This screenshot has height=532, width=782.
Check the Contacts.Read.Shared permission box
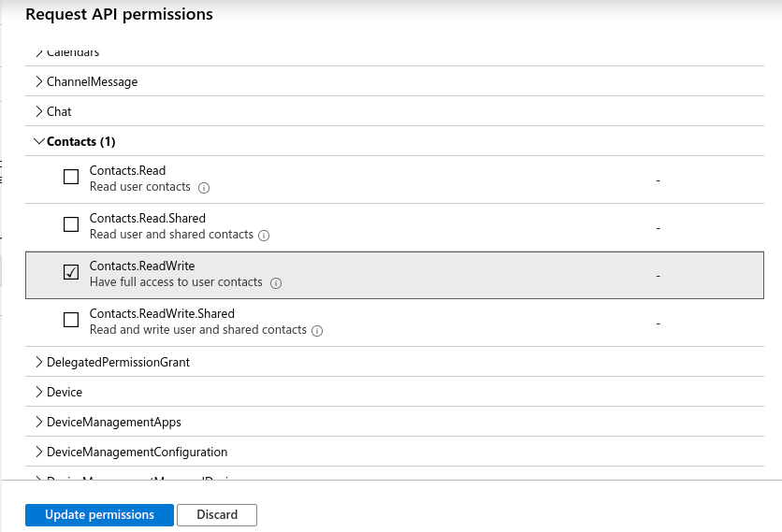click(71, 224)
